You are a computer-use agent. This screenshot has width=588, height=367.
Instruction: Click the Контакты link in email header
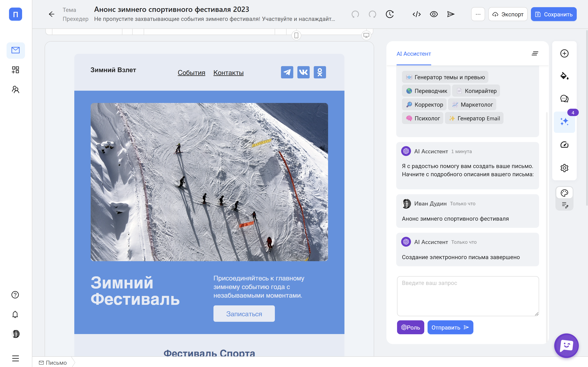(228, 73)
